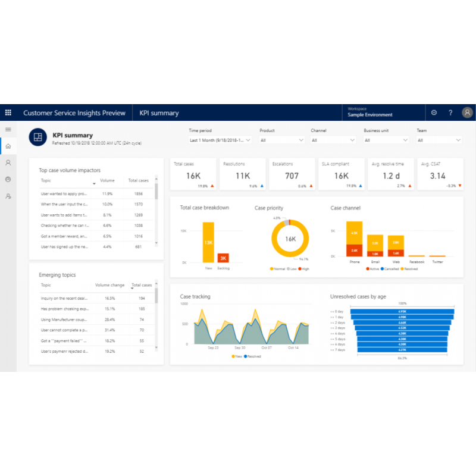Viewport: 476px width, 476px height.
Task: Click the help question mark icon
Action: pos(450,112)
